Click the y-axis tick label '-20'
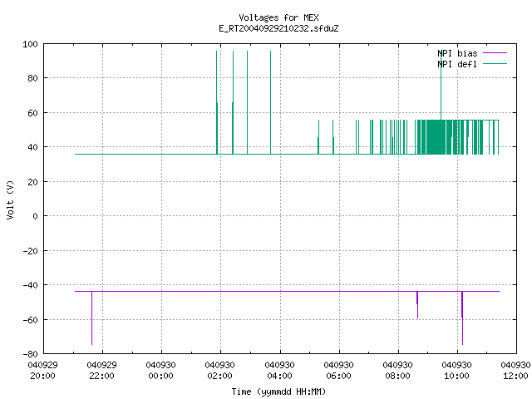 pyautogui.click(x=30, y=251)
